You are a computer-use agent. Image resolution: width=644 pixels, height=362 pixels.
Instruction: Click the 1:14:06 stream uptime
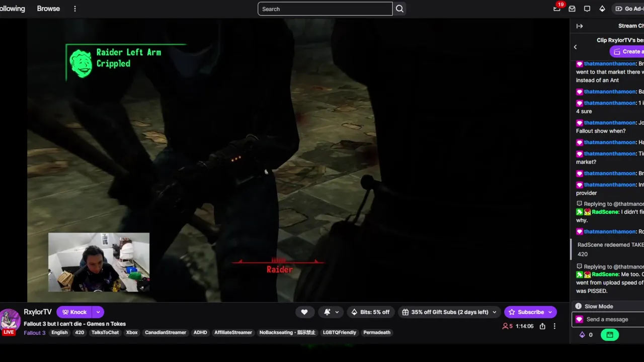click(x=525, y=326)
